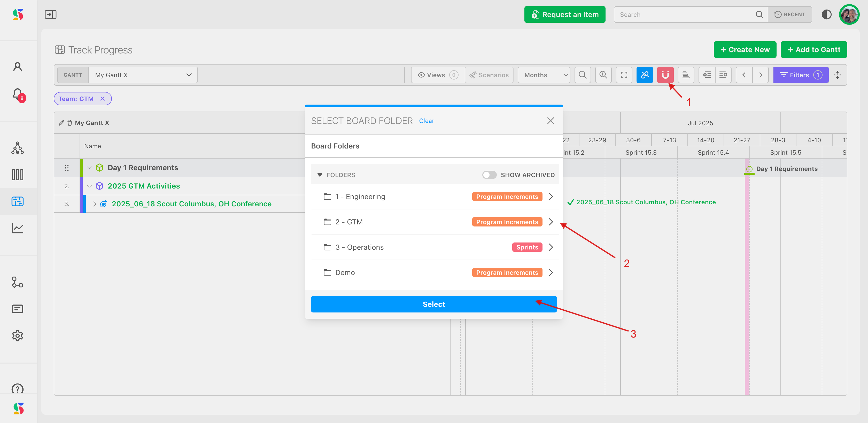Toggle dark mode contrast icon
Image resolution: width=868 pixels, height=423 pixels.
[x=826, y=14]
